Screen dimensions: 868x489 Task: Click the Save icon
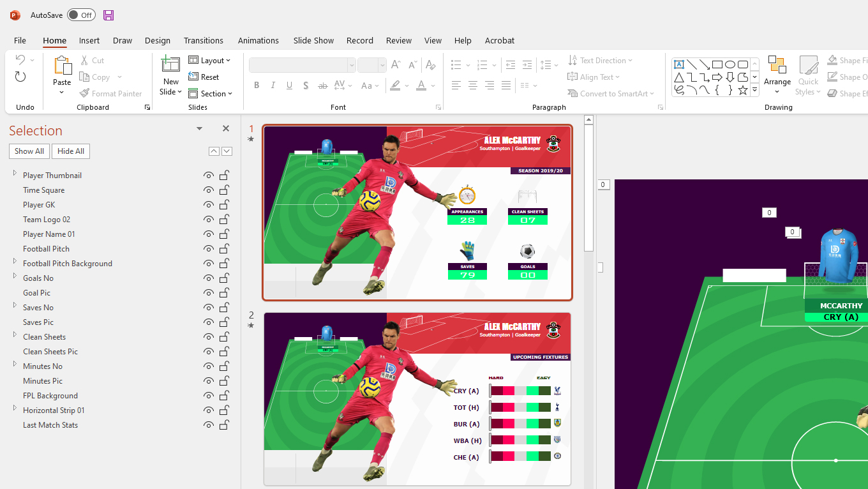click(x=108, y=15)
